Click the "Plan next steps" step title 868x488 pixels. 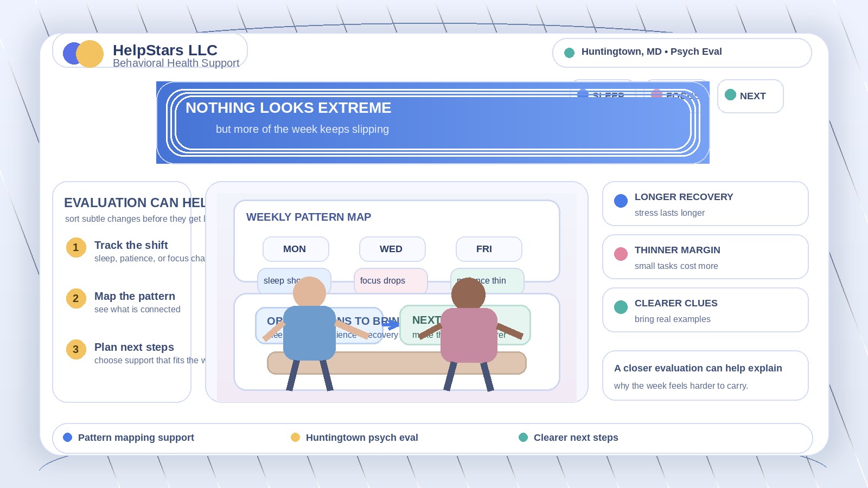pos(134,347)
